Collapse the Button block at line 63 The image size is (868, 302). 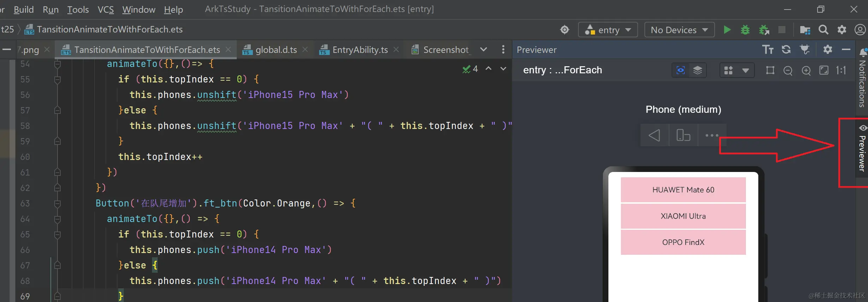pyautogui.click(x=57, y=204)
